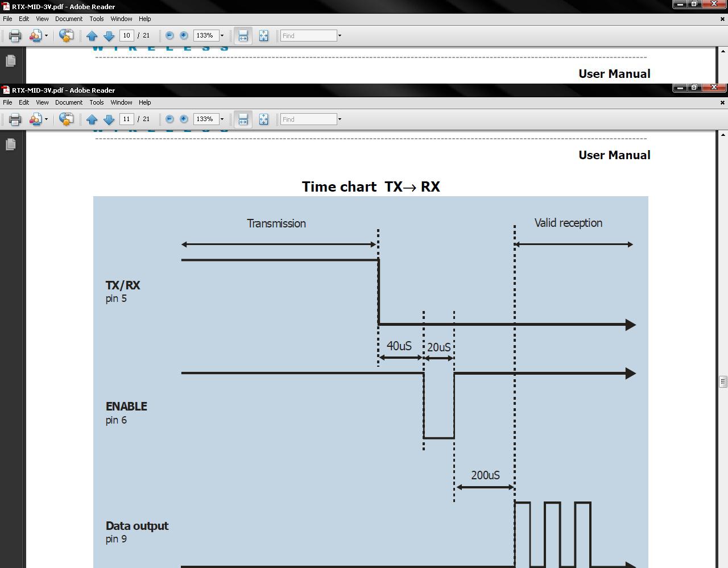The image size is (728, 568).
Task: Click Find text field in front window
Action: (x=308, y=119)
